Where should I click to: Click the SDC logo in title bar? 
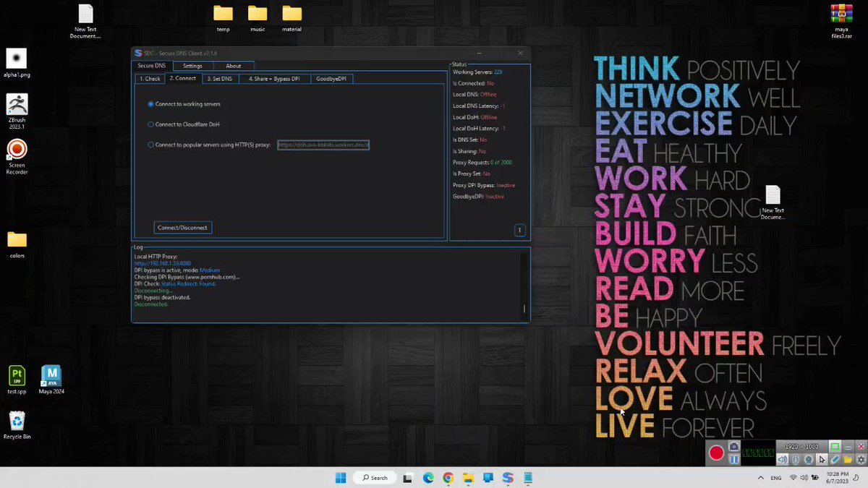138,53
